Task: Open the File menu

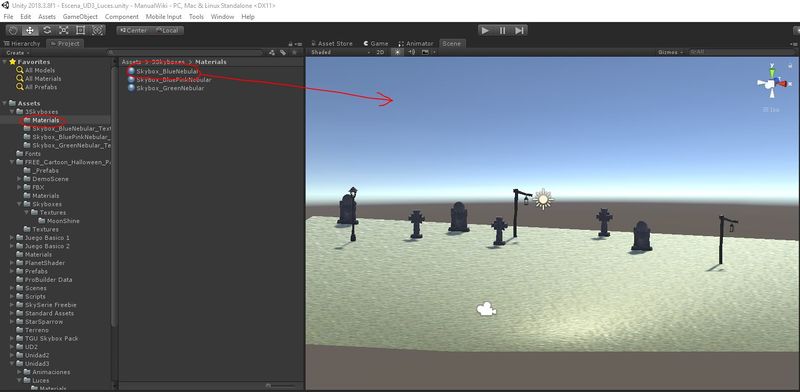Action: tap(9, 17)
